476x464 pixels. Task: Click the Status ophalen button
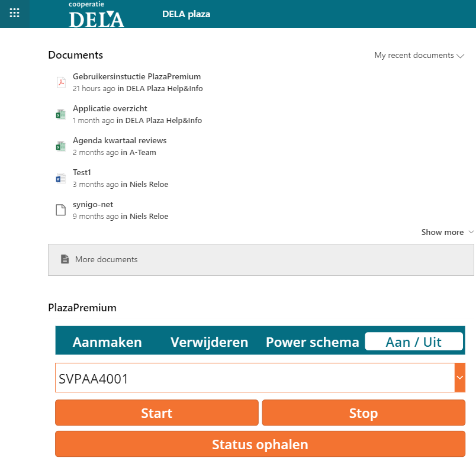tap(260, 444)
